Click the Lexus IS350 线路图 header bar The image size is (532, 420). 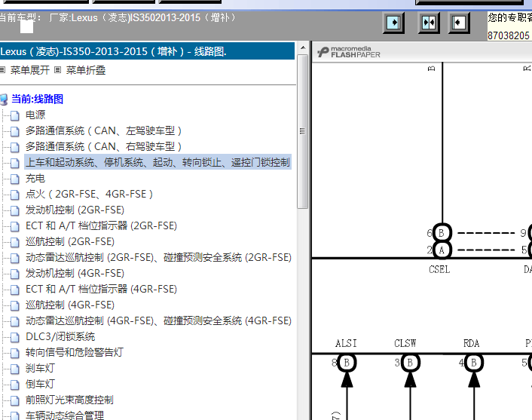pos(147,51)
